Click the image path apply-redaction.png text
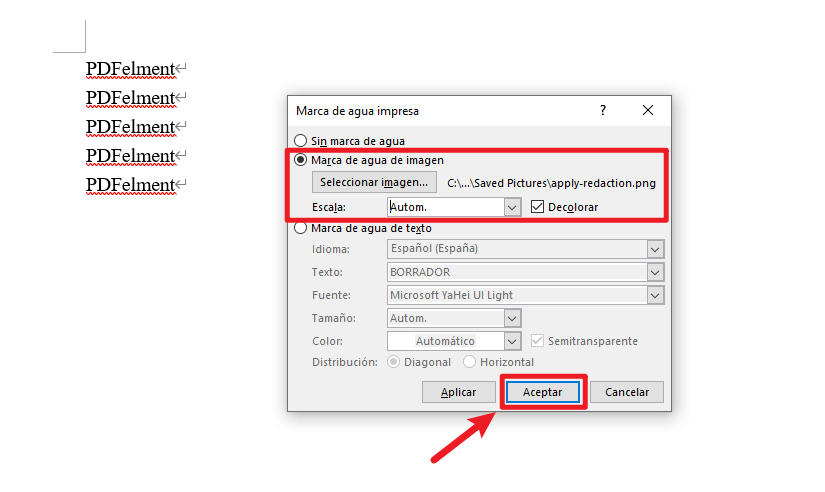Viewport: 825px width, 492px height. point(551,183)
